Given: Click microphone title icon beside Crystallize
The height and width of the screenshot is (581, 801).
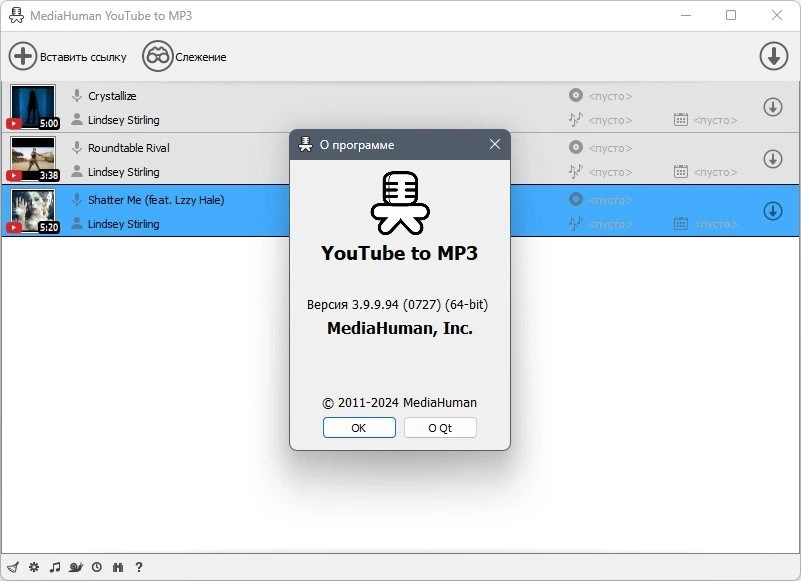Looking at the screenshot, I should [x=77, y=96].
